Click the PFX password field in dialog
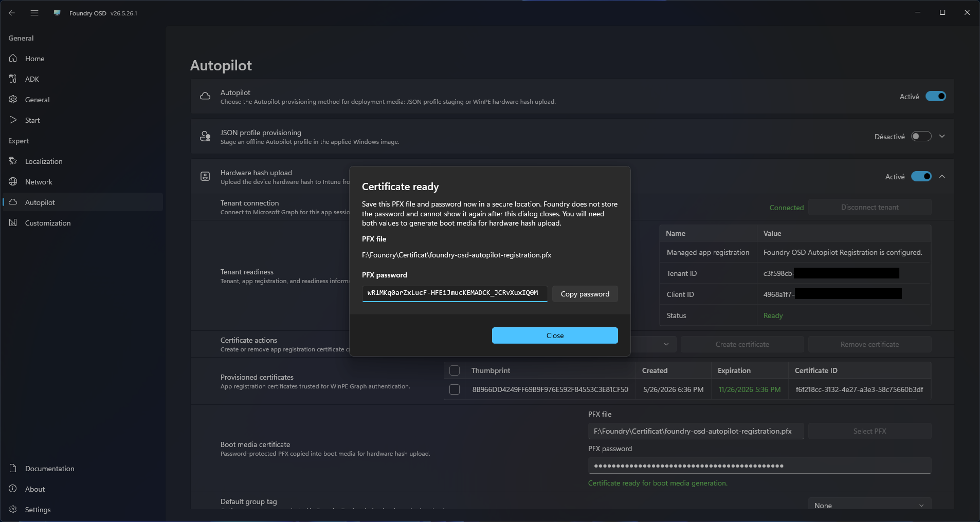The image size is (980, 522). 455,293
